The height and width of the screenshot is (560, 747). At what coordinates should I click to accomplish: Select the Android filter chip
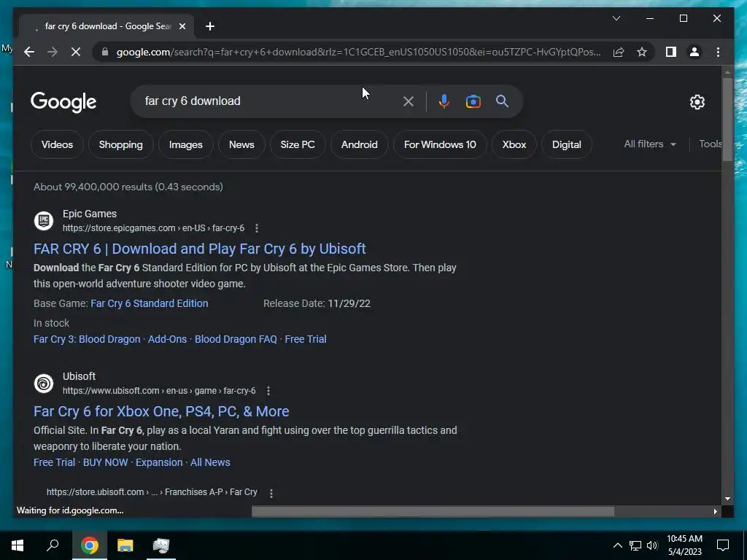point(359,144)
